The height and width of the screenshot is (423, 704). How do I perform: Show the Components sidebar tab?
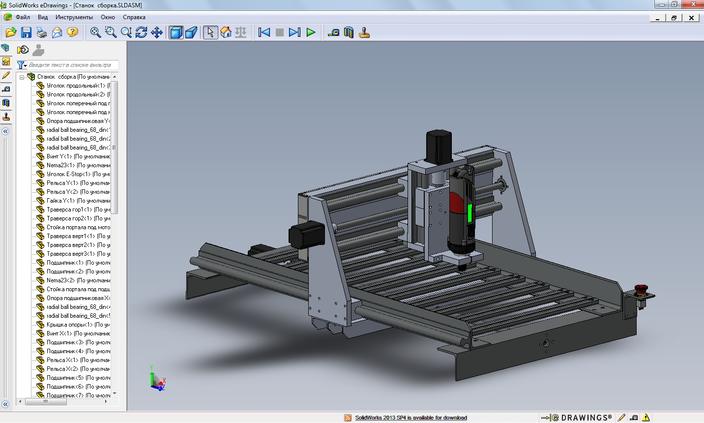click(6, 48)
